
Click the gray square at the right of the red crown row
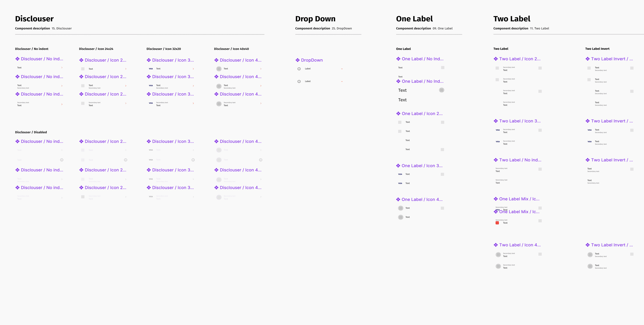[x=540, y=221]
